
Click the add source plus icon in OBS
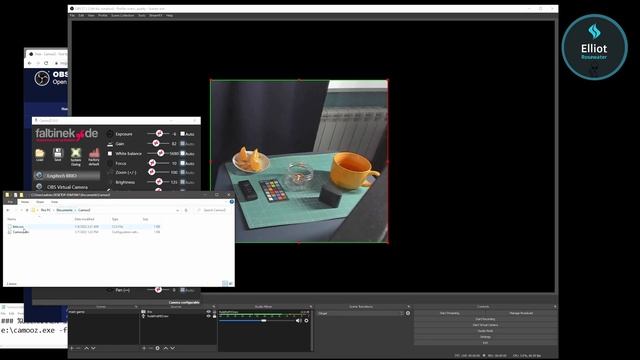144,348
